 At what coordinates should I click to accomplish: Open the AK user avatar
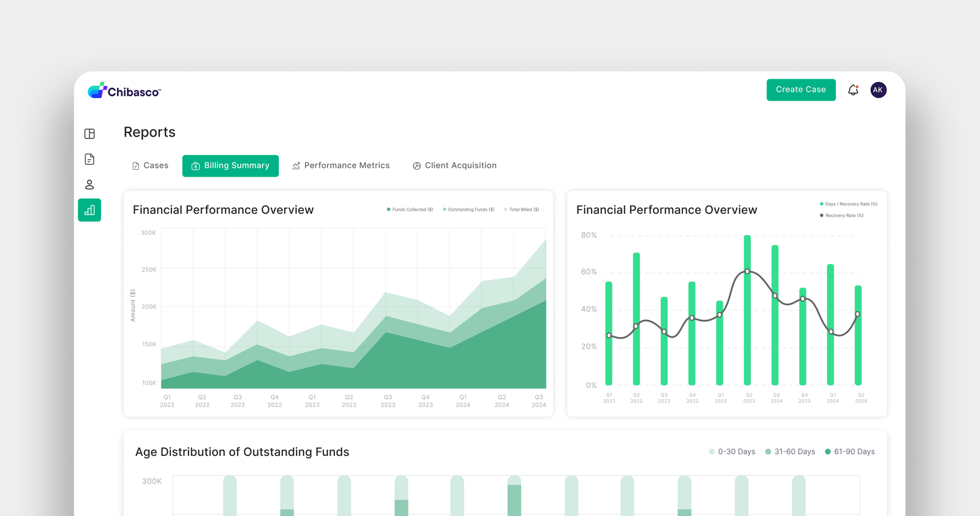point(878,90)
